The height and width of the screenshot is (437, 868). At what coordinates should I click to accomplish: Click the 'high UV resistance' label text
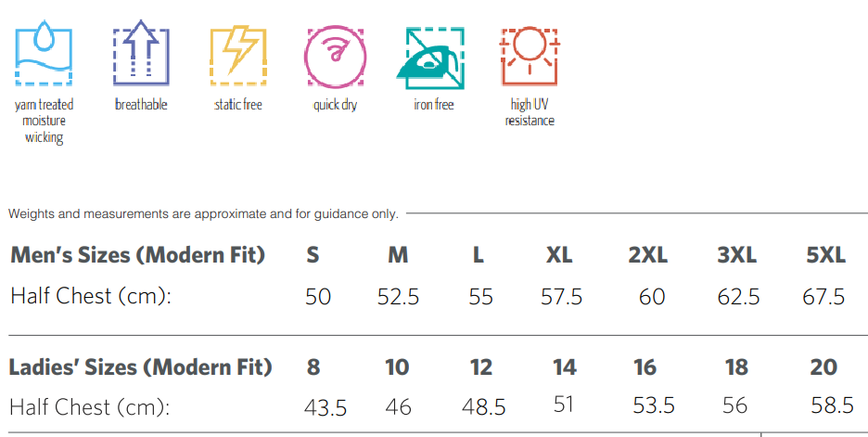pos(530,113)
